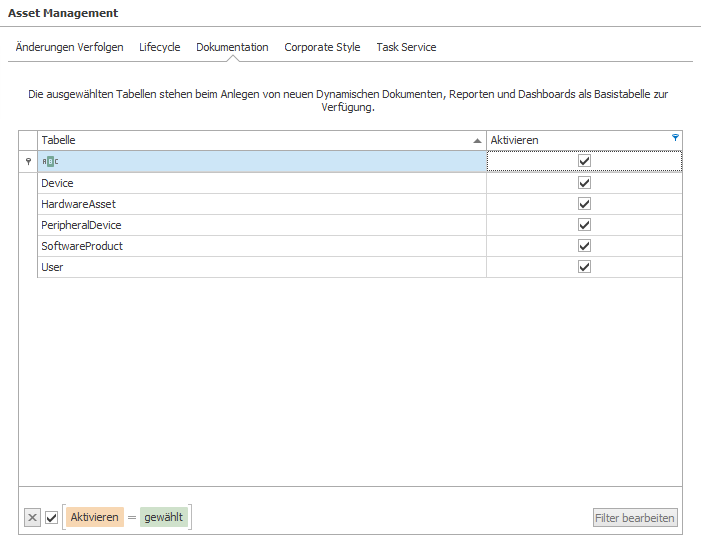Uncheck Aktivieren for the Device table
The height and width of the screenshot is (556, 701).
point(584,183)
